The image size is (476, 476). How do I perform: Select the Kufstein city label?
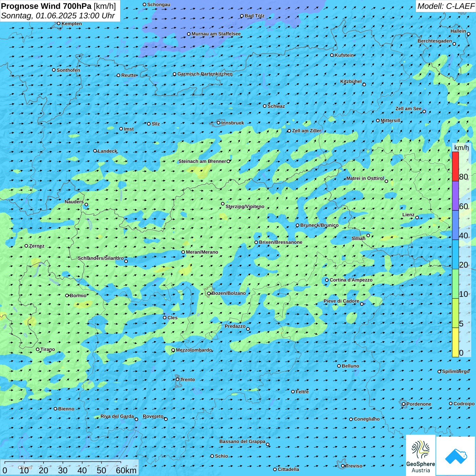click(344, 55)
